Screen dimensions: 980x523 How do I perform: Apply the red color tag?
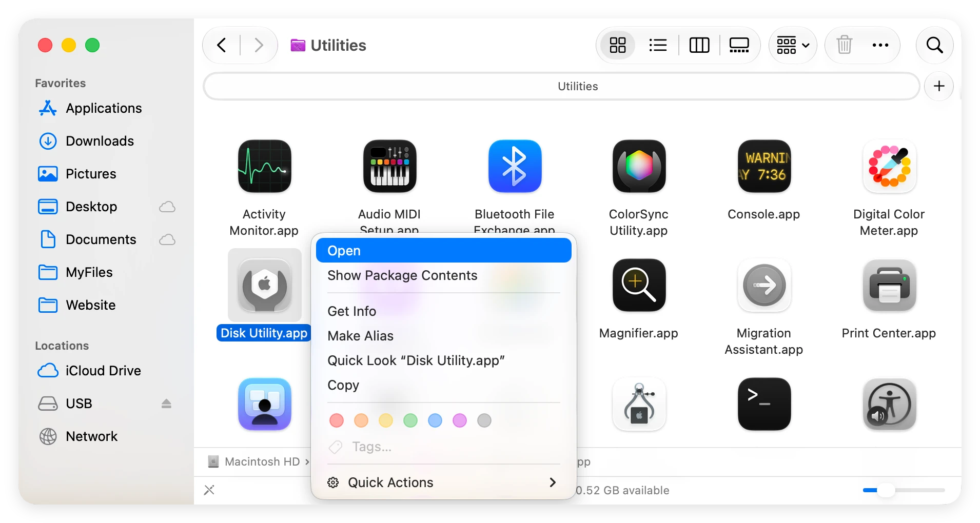[x=337, y=420]
